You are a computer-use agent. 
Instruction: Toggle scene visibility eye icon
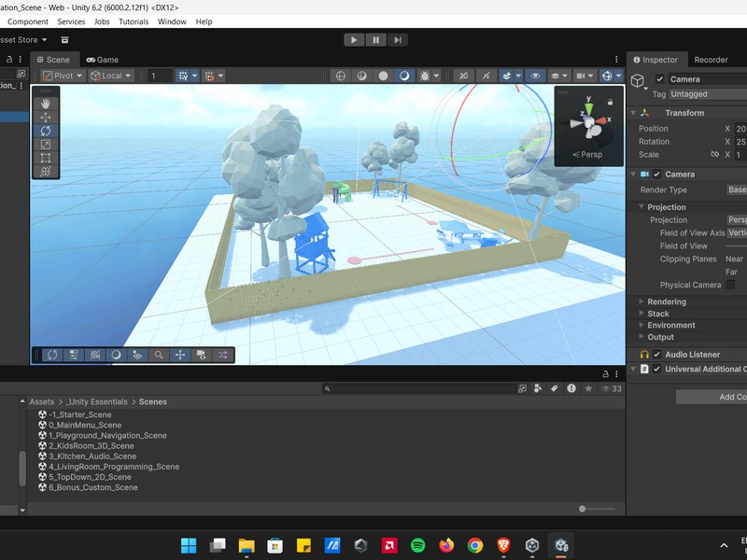click(535, 76)
